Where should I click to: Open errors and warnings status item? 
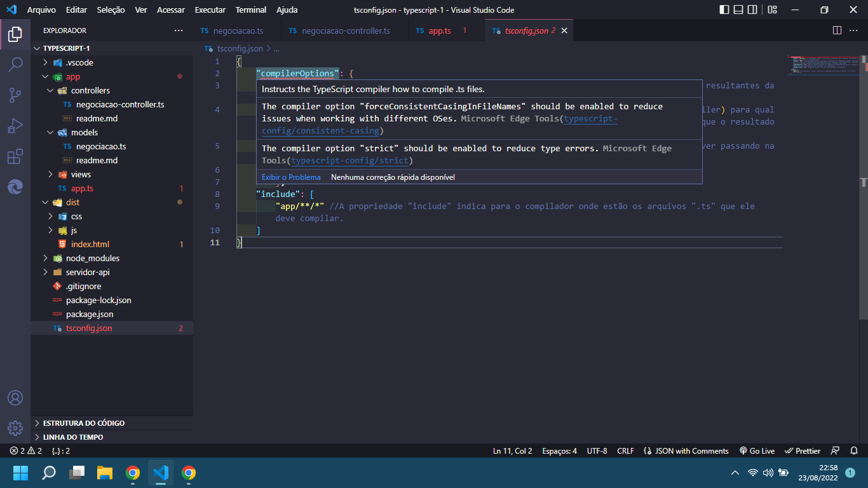[x=25, y=451]
